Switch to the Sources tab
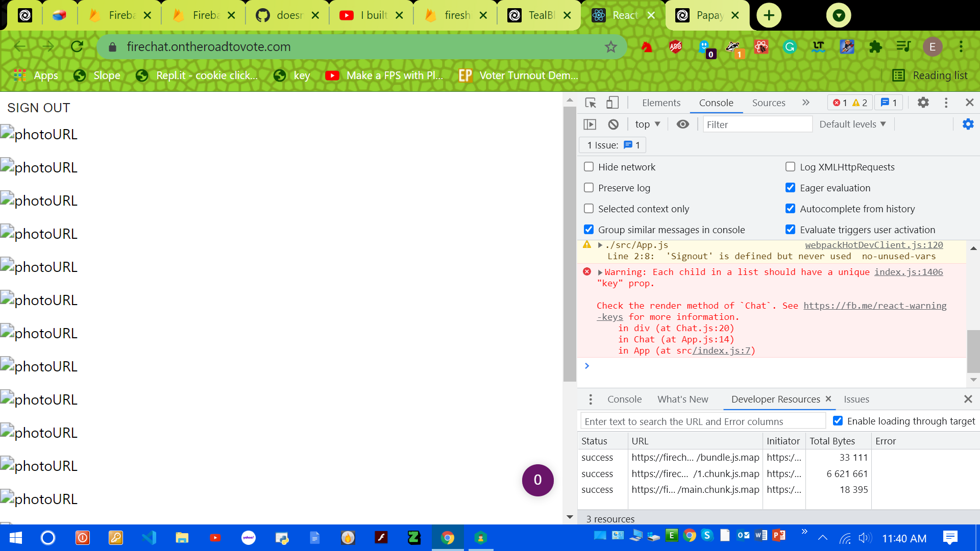Screen dimensions: 980x551 [x=768, y=103]
